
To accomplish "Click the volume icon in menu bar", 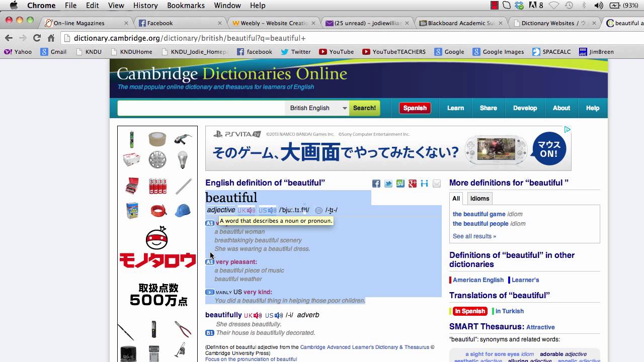I will [x=599, y=6].
